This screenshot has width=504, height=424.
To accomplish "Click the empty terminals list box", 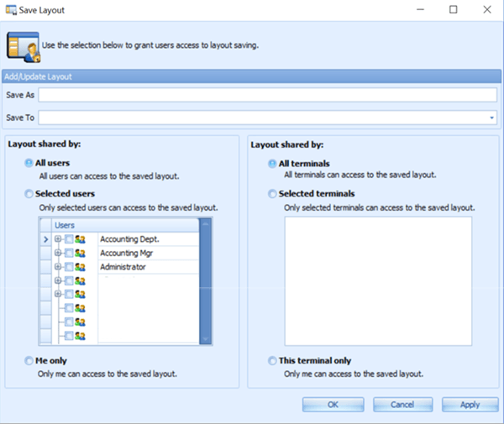I will coord(378,281).
